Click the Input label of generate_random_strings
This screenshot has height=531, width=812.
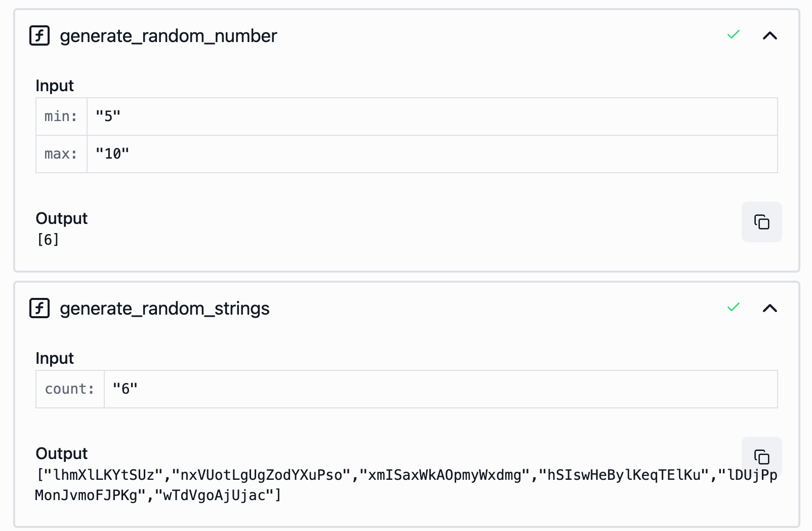(55, 358)
